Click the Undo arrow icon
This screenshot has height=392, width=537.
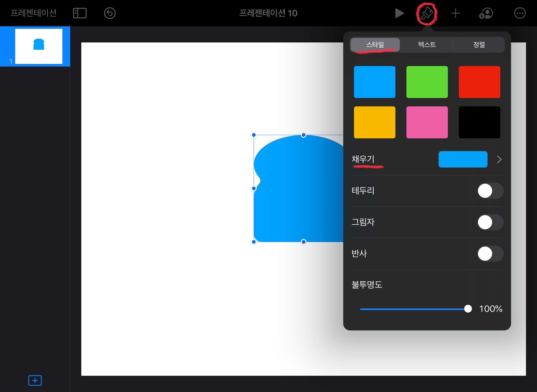(110, 13)
